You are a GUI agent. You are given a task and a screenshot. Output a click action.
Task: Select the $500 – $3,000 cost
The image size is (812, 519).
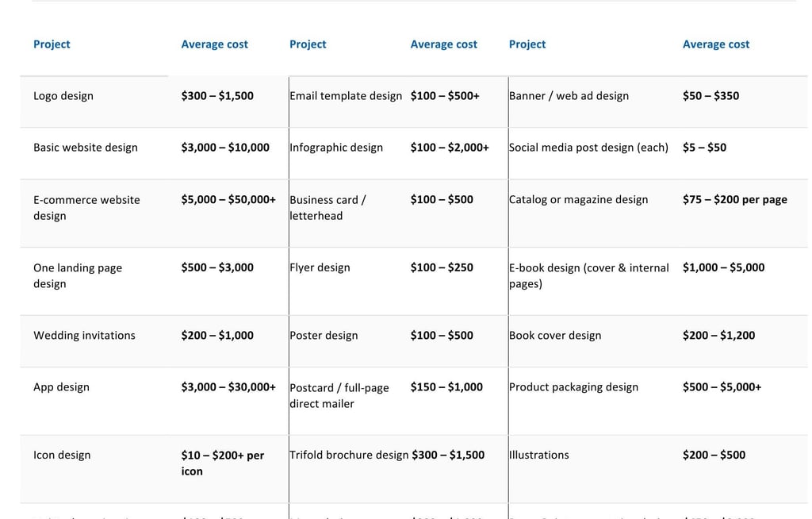pyautogui.click(x=217, y=267)
